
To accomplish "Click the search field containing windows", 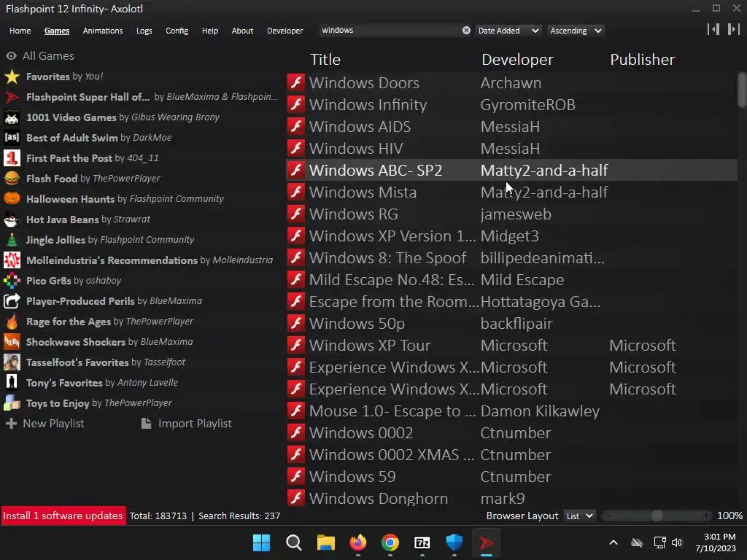I will 391,31.
